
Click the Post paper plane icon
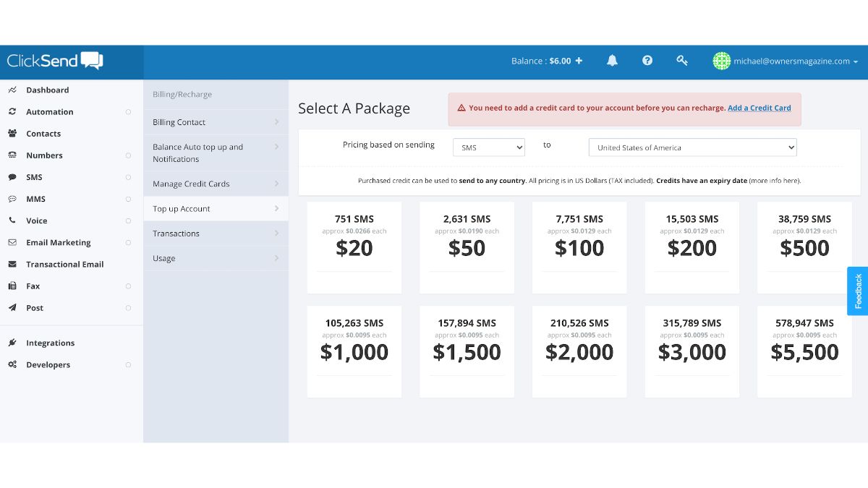12,308
